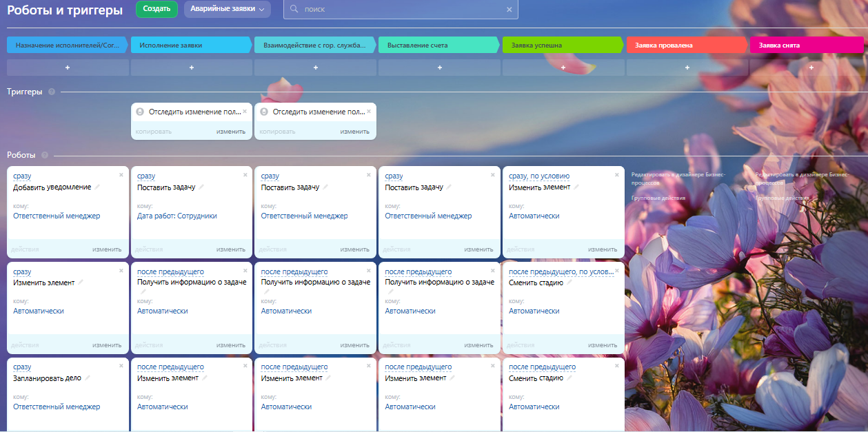Click the magnifier icon in the search box
The image size is (868, 432).
pyautogui.click(x=294, y=10)
